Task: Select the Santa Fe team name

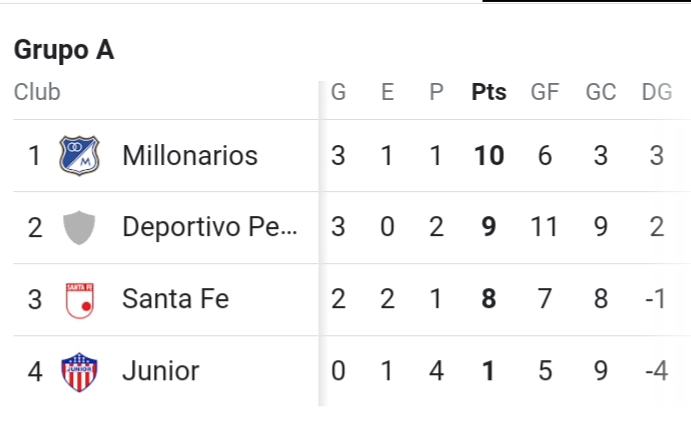Action: tap(176, 300)
